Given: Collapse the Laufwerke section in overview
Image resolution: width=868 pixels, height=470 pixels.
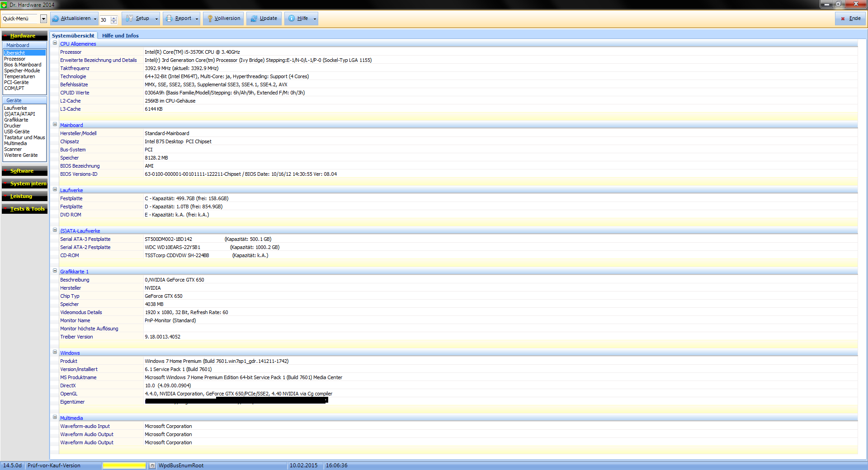Looking at the screenshot, I should tap(55, 190).
